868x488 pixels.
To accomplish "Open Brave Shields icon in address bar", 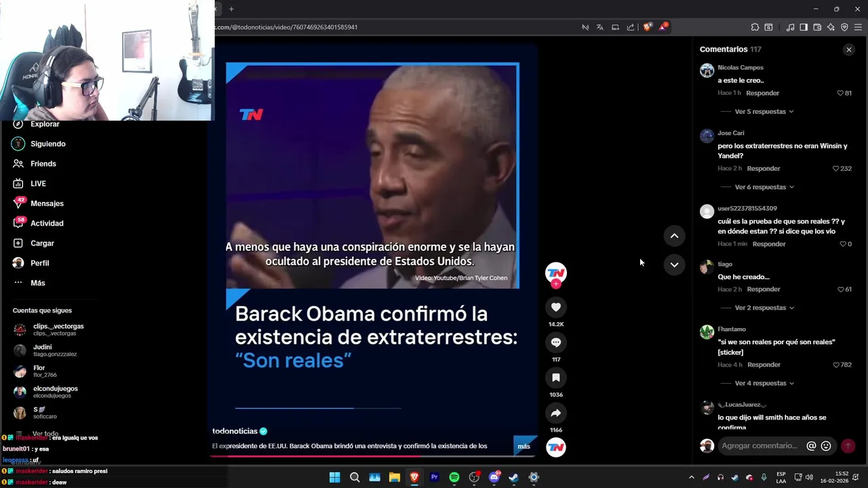I will 647,27.
